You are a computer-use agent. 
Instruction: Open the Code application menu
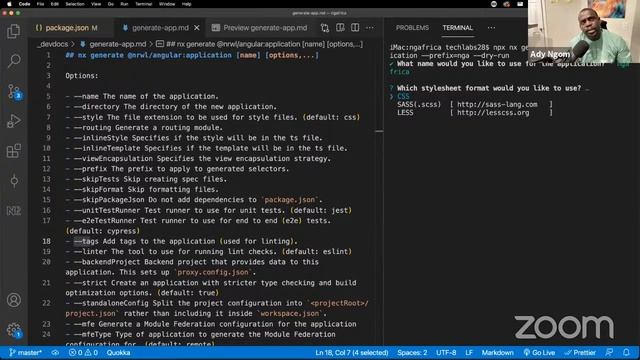coord(24,4)
